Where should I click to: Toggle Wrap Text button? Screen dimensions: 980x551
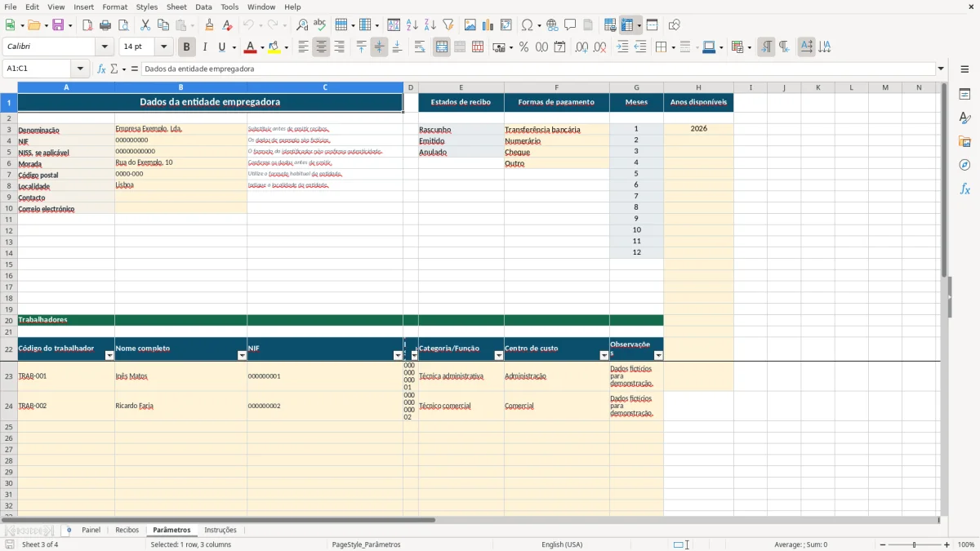point(420,47)
